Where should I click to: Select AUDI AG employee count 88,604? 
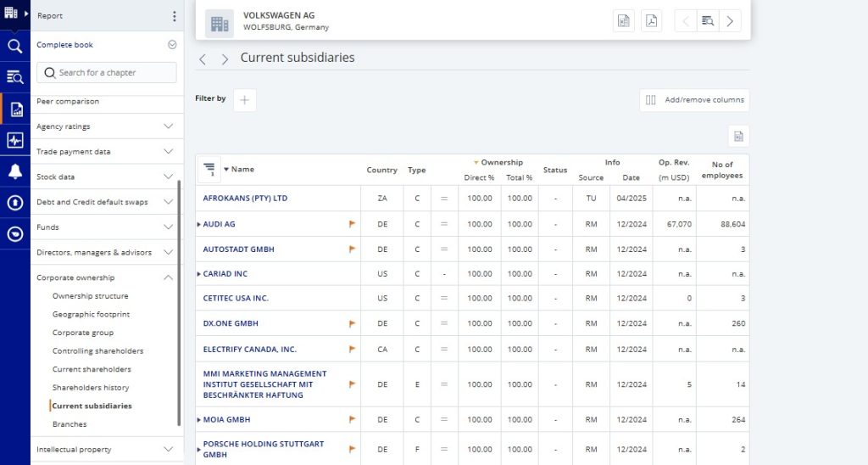[733, 224]
